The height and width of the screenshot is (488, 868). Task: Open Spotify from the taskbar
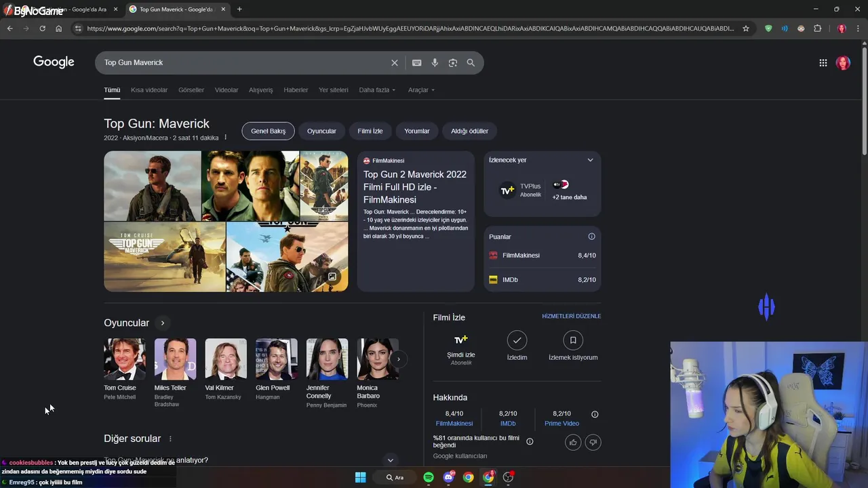coord(429,477)
